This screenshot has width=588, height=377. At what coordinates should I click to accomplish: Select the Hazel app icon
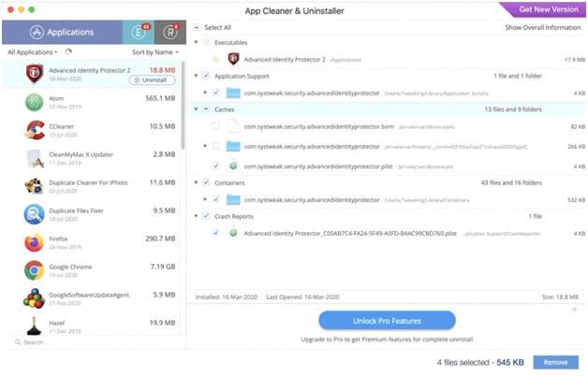pos(34,326)
